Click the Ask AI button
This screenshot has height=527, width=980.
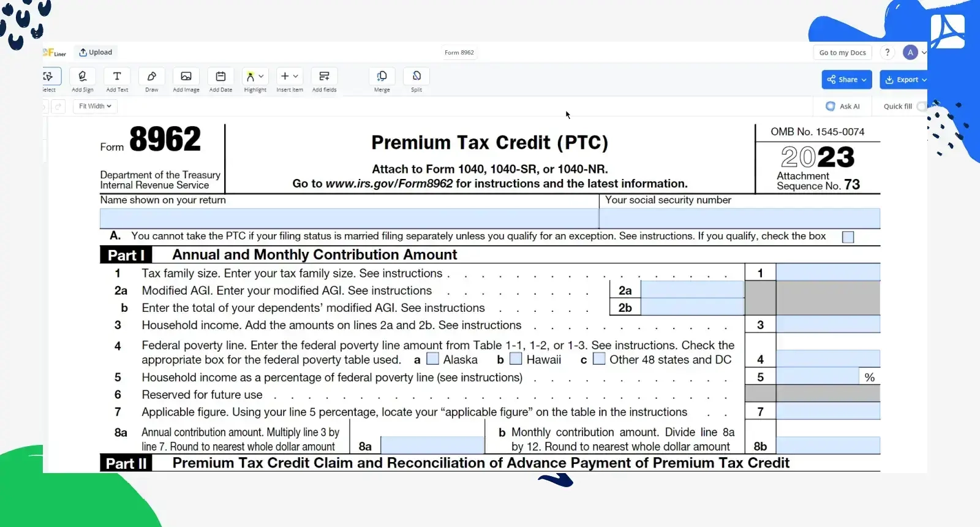point(843,107)
